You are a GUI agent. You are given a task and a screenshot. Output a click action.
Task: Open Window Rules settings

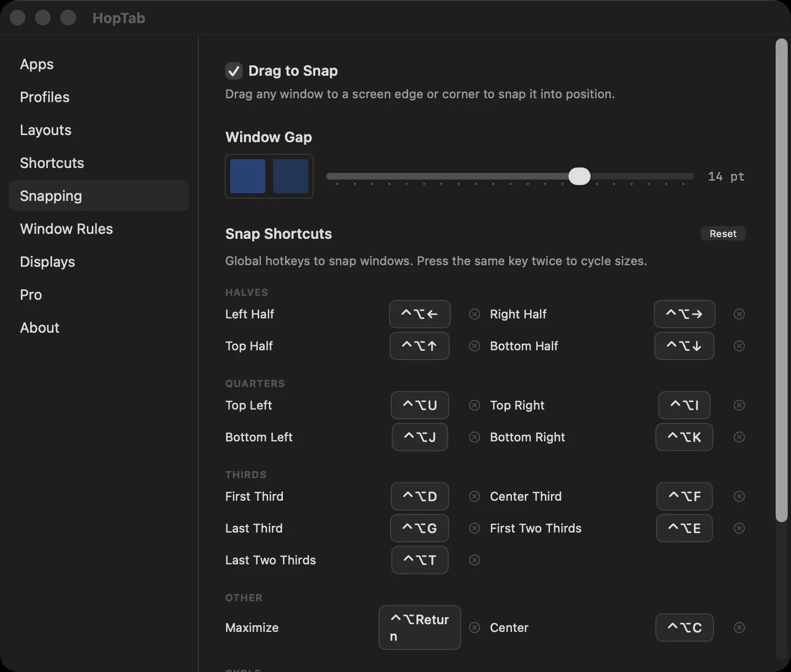(99, 229)
